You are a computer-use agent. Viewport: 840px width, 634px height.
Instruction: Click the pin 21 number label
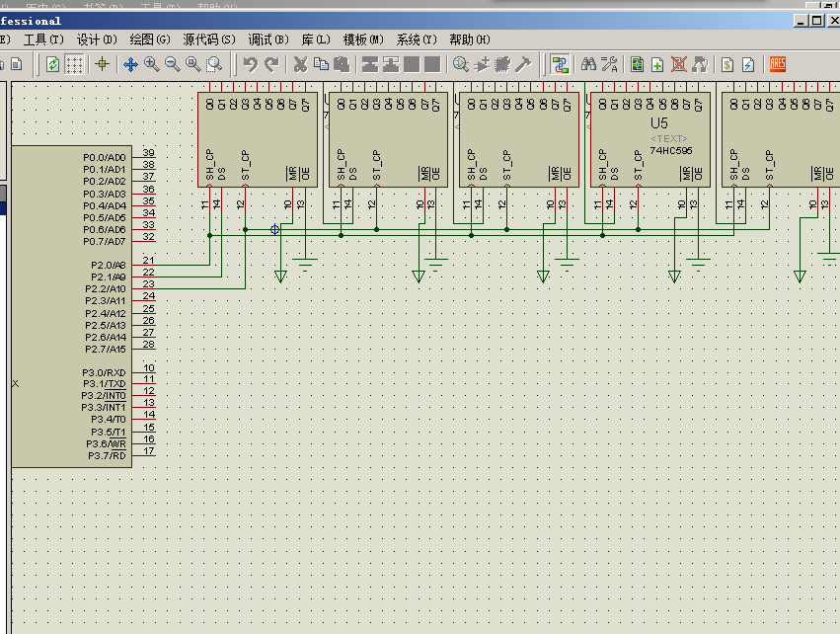coord(148,260)
